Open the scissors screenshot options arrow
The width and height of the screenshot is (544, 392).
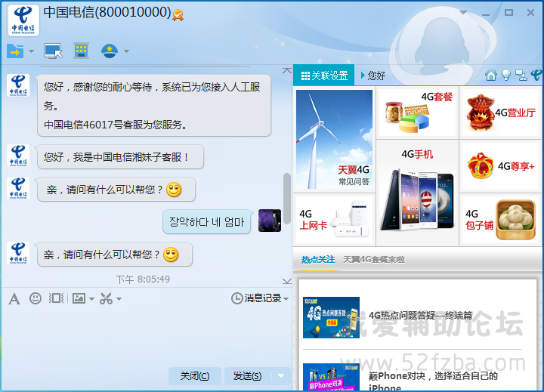(x=119, y=298)
